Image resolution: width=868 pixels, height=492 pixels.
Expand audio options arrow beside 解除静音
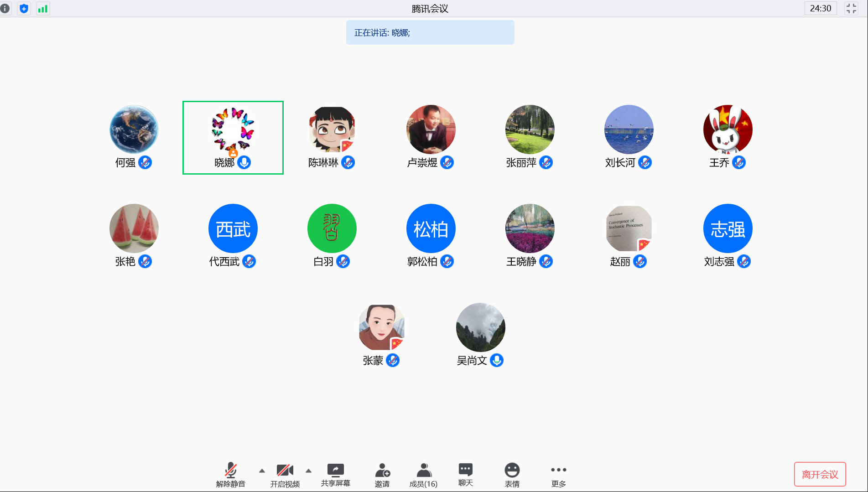(x=262, y=471)
